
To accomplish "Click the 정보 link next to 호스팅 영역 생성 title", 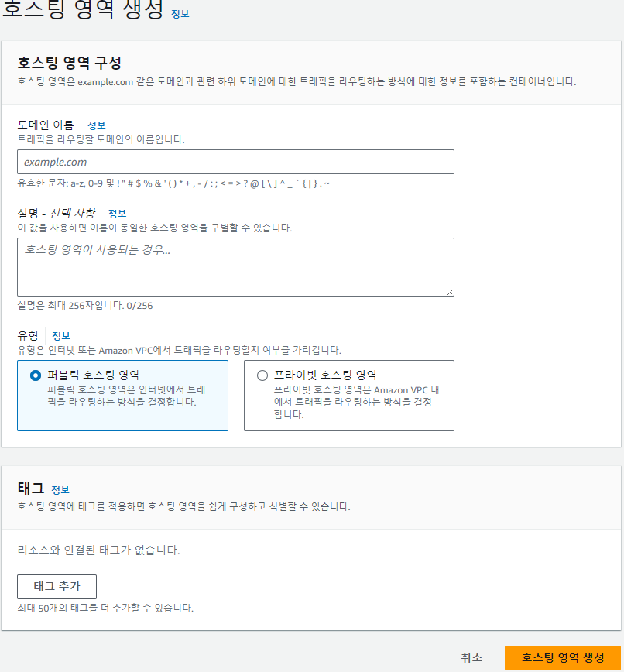I will (x=180, y=14).
